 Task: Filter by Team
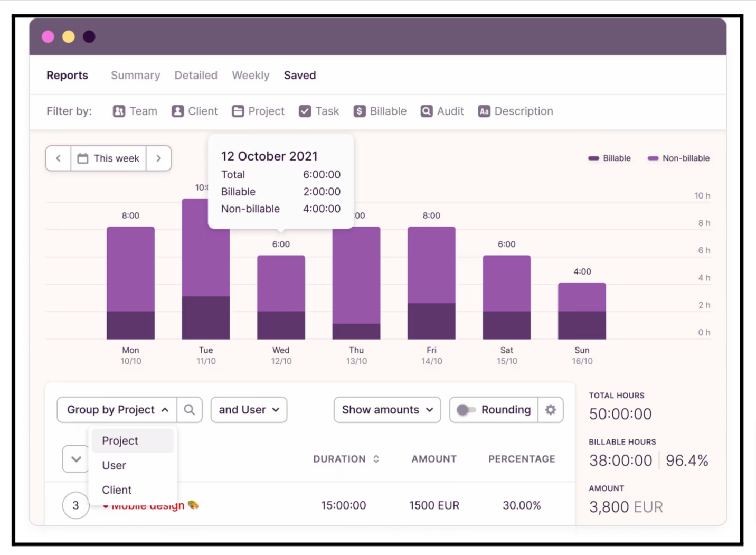tap(135, 111)
